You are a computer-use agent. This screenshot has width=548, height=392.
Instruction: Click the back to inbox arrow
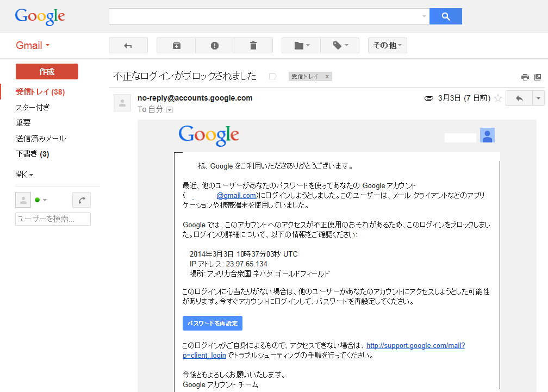128,46
